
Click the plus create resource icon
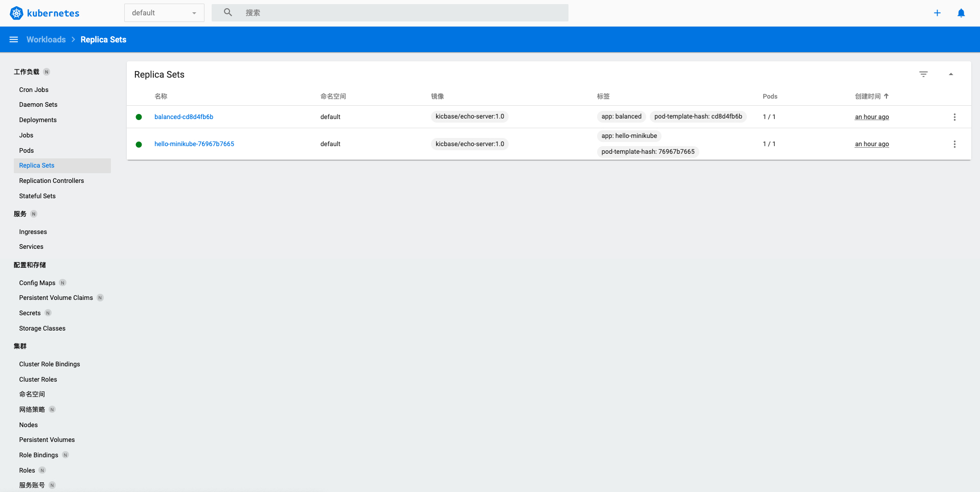pyautogui.click(x=937, y=13)
